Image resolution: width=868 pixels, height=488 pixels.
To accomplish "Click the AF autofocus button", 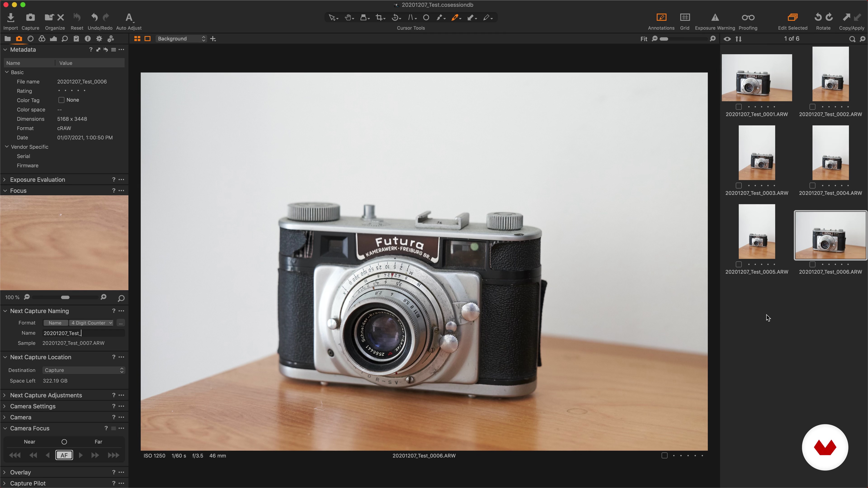I will click(x=64, y=456).
